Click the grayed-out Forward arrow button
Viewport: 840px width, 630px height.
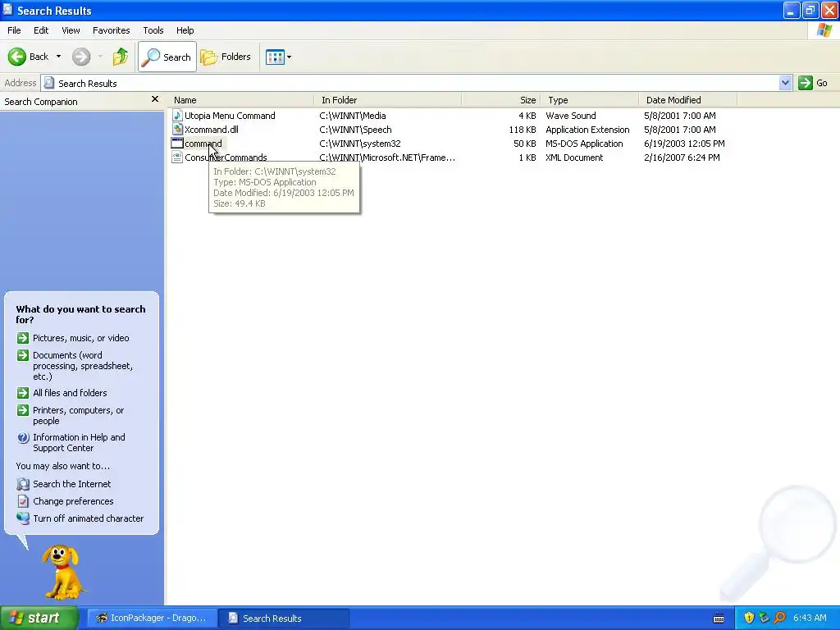click(x=81, y=57)
